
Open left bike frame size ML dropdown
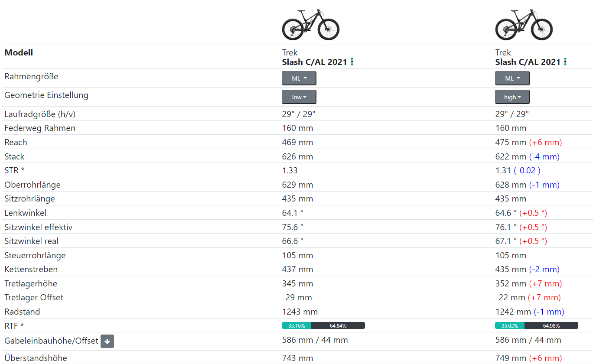coord(299,78)
